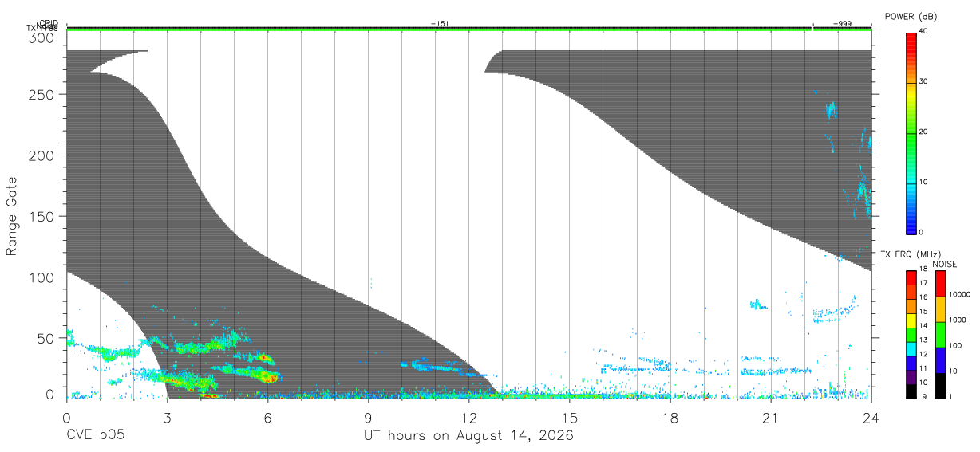Pick the blue 11–12 MHz TX FRQ swatch

[x=911, y=364]
